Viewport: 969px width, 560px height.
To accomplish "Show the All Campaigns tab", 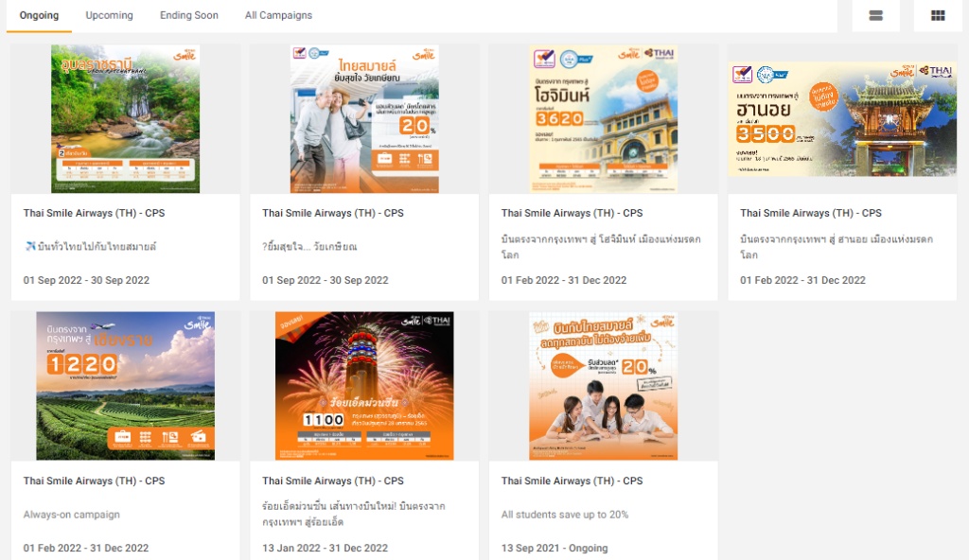I will (x=278, y=15).
